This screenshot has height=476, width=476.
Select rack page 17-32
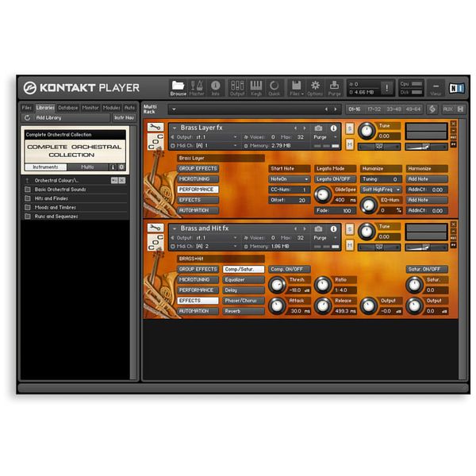point(374,109)
